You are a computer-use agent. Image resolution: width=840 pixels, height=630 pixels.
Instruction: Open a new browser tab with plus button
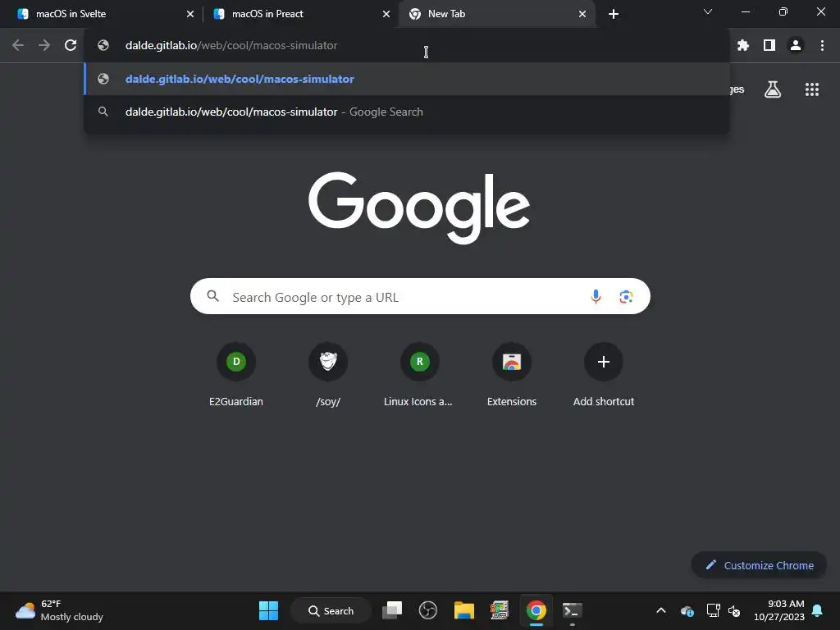[614, 14]
